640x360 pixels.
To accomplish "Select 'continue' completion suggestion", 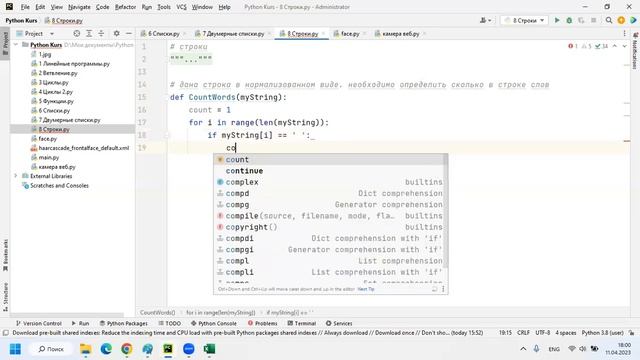I will (330, 171).
